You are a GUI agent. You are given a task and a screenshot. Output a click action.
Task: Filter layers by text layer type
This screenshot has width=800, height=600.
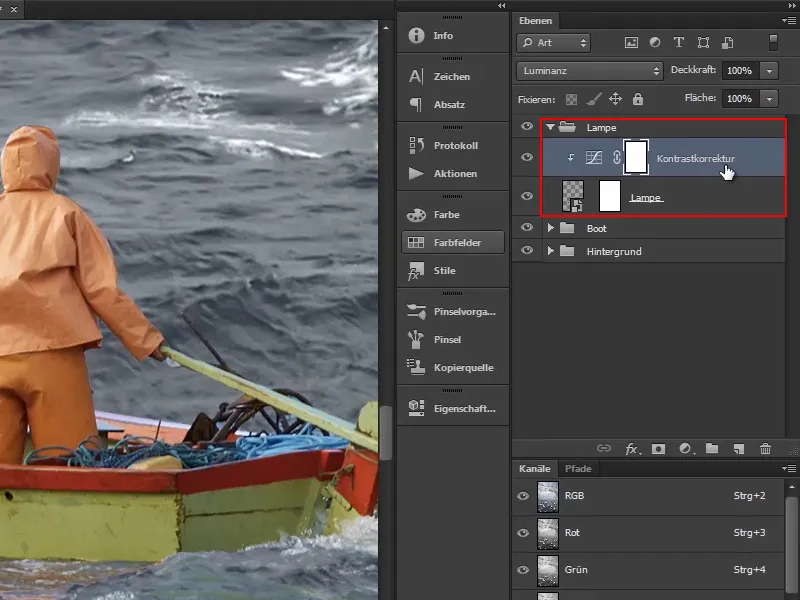coord(679,43)
